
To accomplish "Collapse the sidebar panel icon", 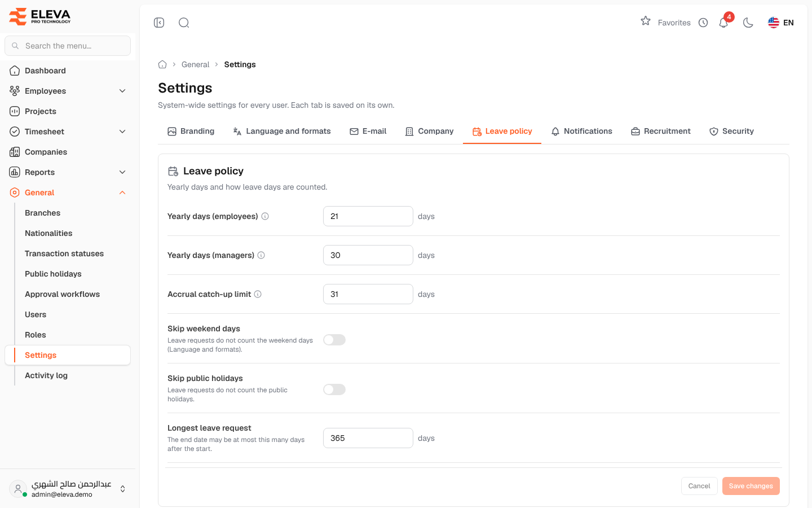I will coord(159,23).
